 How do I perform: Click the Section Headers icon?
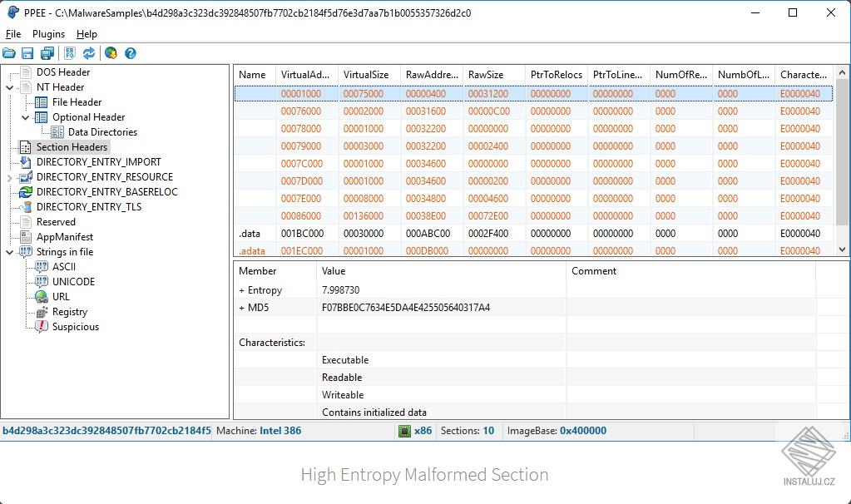click(26, 147)
